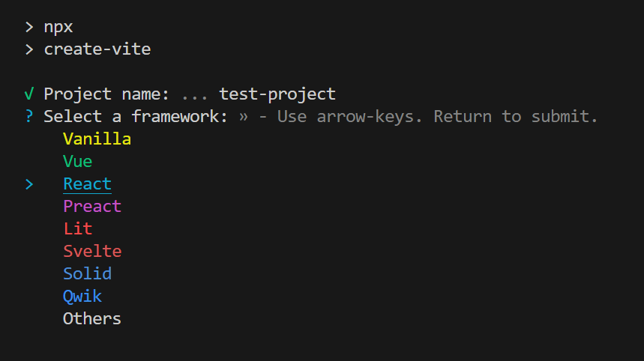Click the 'Select a framework:' prompt label
The image size is (644, 361).
tap(136, 117)
